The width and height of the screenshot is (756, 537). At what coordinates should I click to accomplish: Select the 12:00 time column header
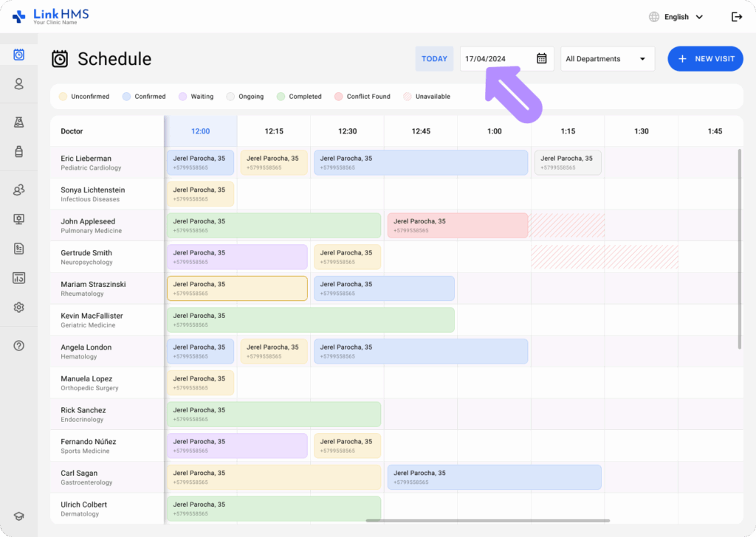pyautogui.click(x=200, y=131)
